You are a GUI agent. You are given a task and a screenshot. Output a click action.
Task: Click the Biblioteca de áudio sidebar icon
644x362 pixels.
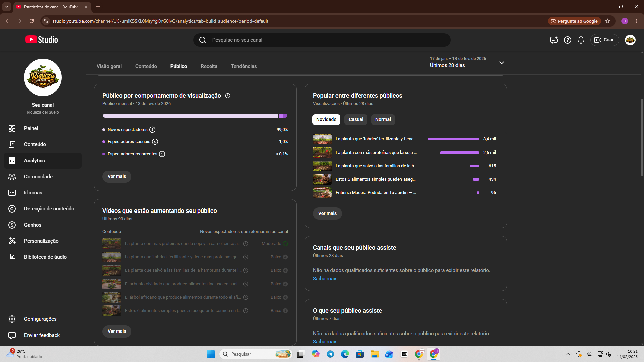[x=12, y=257]
